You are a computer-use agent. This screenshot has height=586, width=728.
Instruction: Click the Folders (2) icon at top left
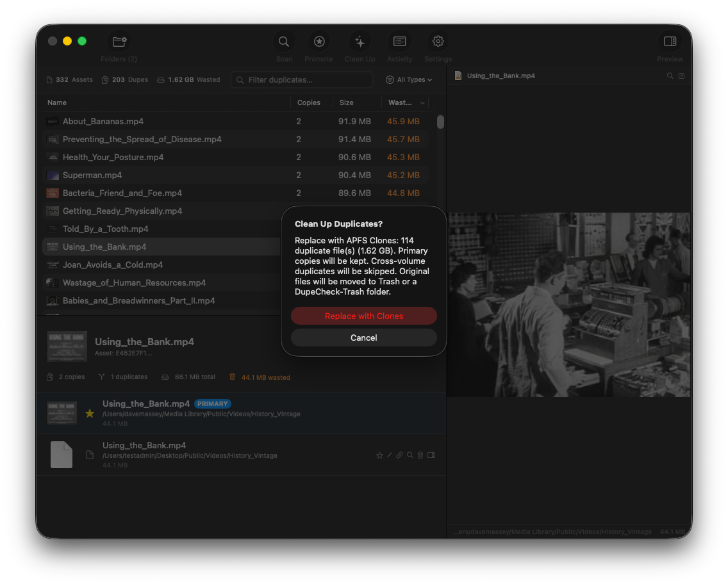(119, 40)
